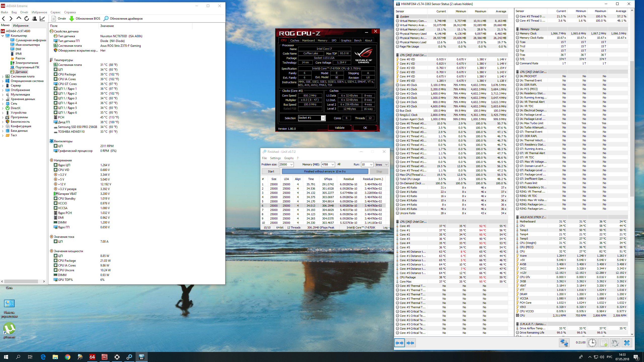Click the AIDA64 tree horizontal scrollbar

click(21, 281)
